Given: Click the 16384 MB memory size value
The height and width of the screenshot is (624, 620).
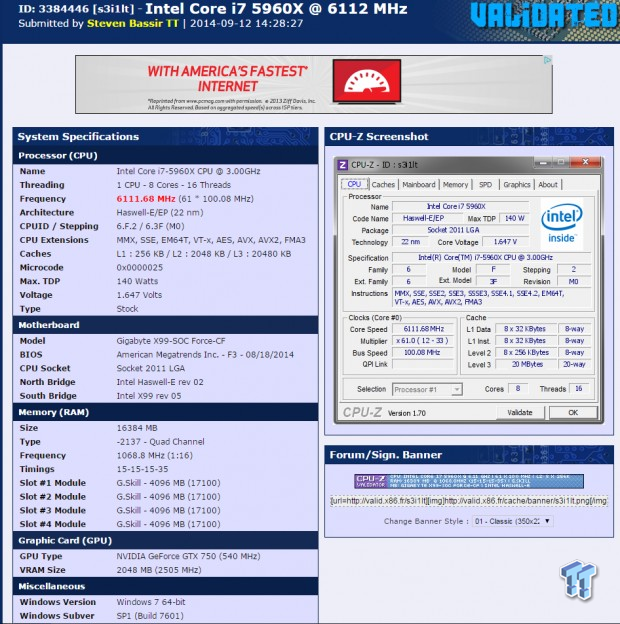Looking at the screenshot, I should click(x=137, y=428).
